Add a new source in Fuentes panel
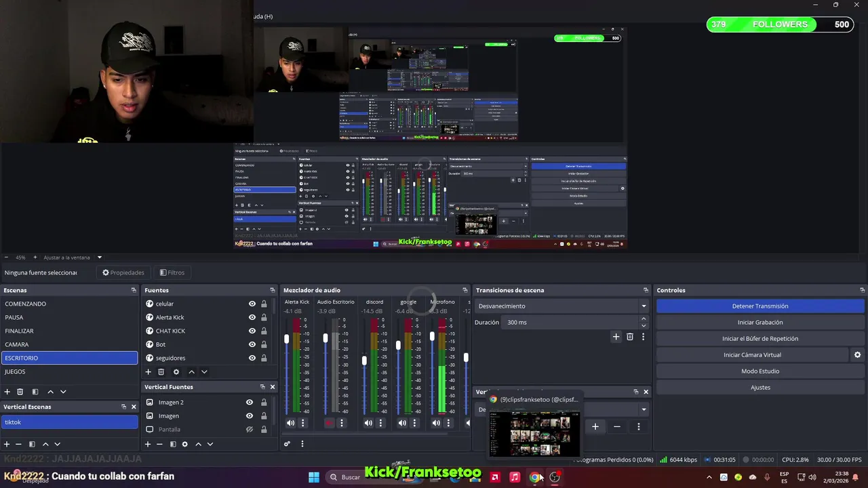This screenshot has height=488, width=868. (149, 372)
